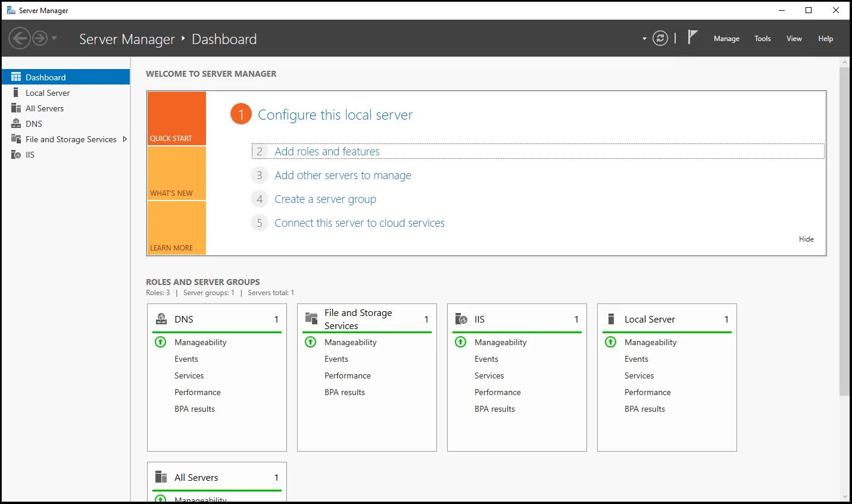Hide the welcome tile
The width and height of the screenshot is (852, 504).
806,239
